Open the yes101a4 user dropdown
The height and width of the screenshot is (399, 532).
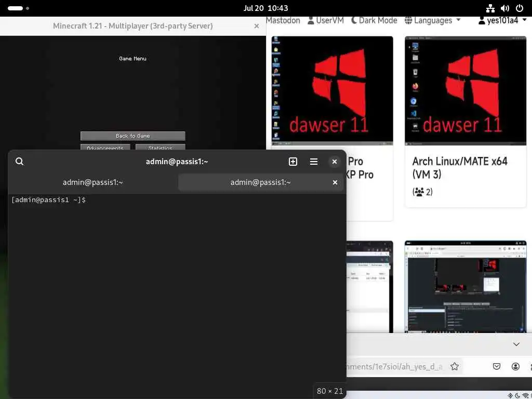pos(502,20)
